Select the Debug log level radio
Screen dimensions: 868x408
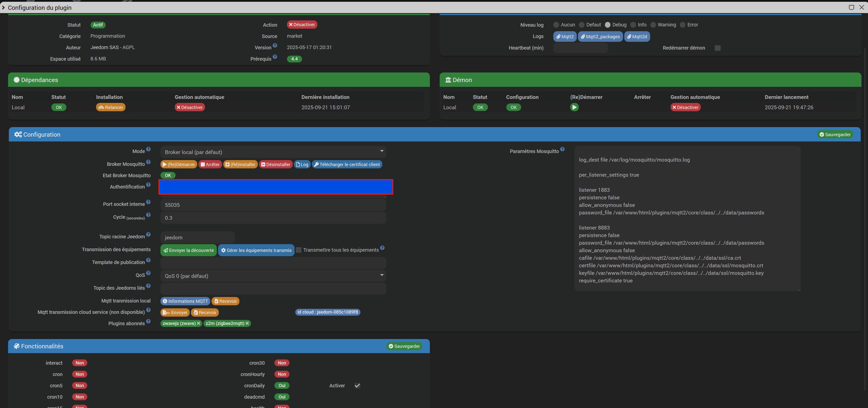(607, 25)
